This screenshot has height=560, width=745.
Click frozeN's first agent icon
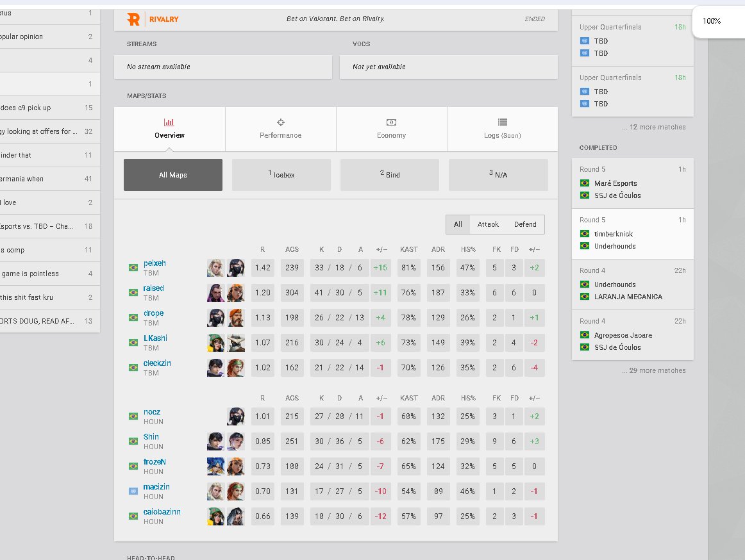(215, 466)
